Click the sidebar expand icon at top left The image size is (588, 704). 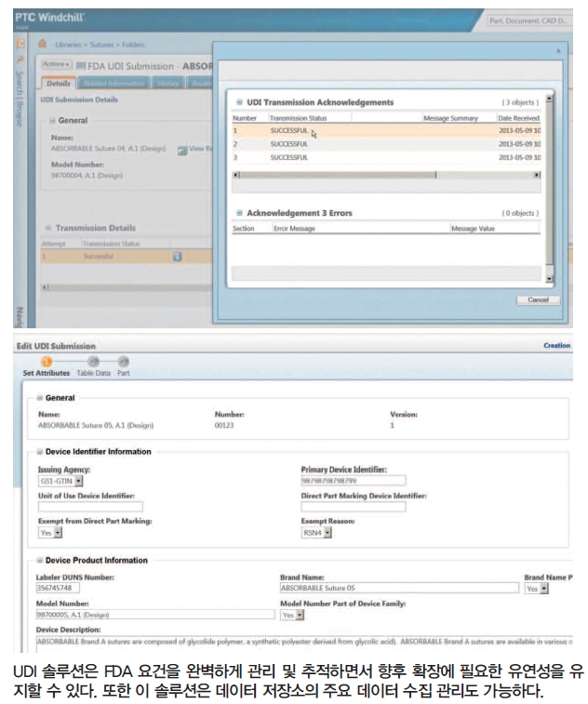click(x=20, y=44)
